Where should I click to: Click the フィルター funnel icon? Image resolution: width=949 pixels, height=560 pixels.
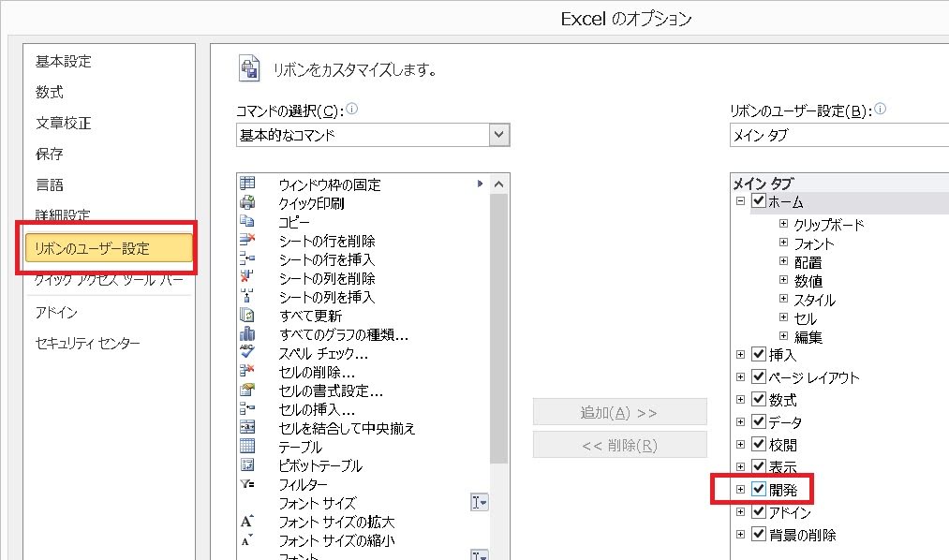click(x=247, y=483)
